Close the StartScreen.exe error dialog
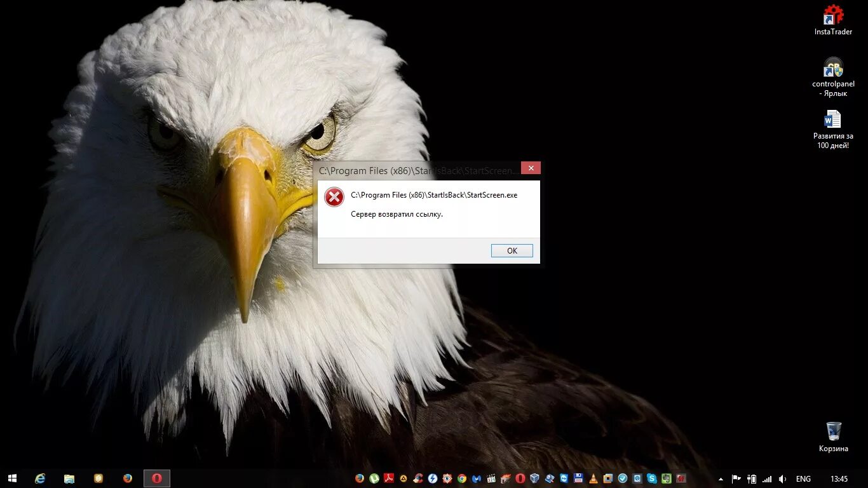 [531, 168]
